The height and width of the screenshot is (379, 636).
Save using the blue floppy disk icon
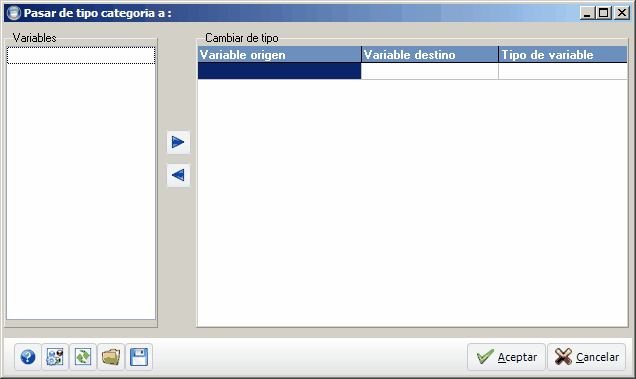[139, 357]
